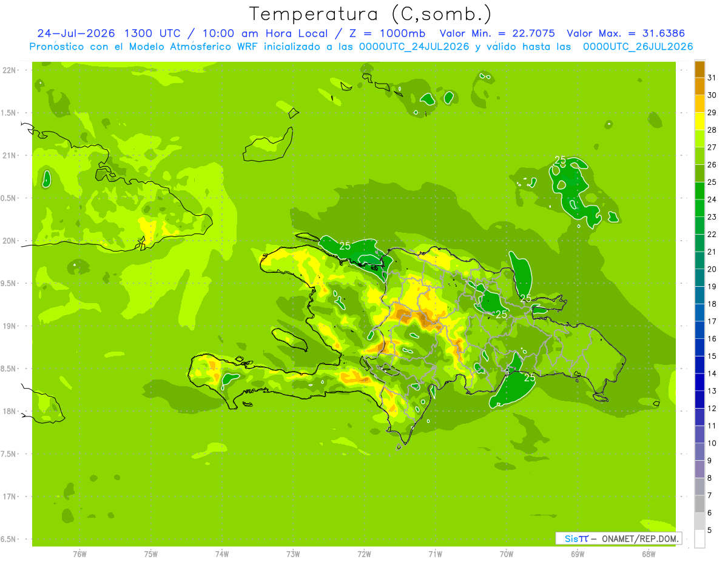Click the legend value "31"

[712, 78]
